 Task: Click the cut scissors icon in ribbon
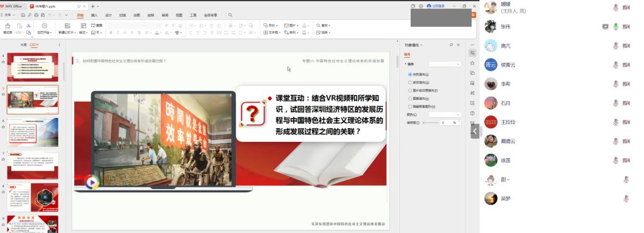click(x=28, y=25)
